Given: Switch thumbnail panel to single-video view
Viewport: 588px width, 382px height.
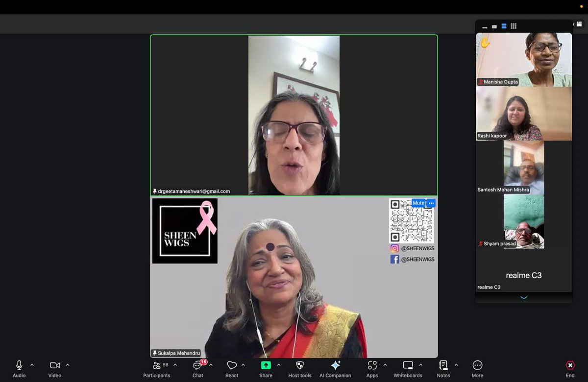Looking at the screenshot, I should 494,26.
